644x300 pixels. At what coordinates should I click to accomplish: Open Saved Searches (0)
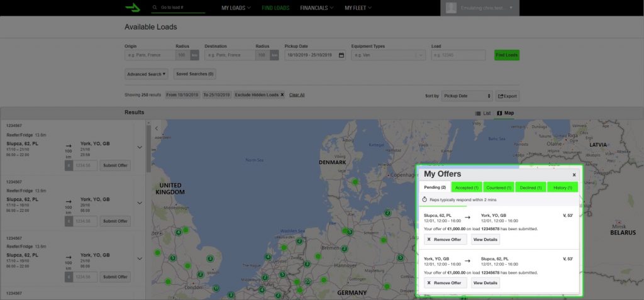pyautogui.click(x=195, y=74)
